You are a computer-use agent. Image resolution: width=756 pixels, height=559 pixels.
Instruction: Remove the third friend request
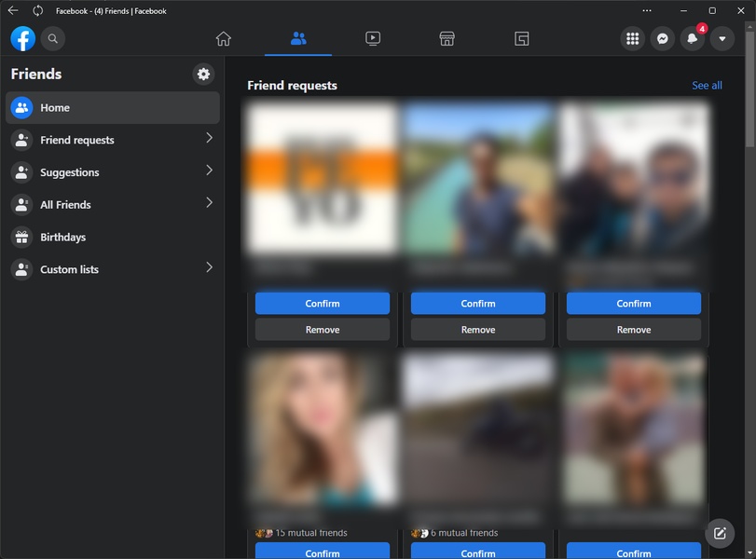point(634,330)
